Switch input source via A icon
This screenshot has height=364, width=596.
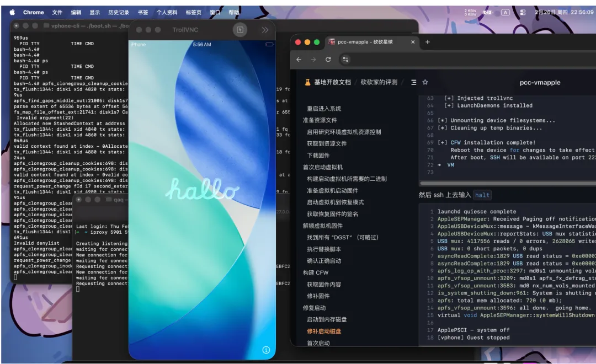pyautogui.click(x=505, y=12)
